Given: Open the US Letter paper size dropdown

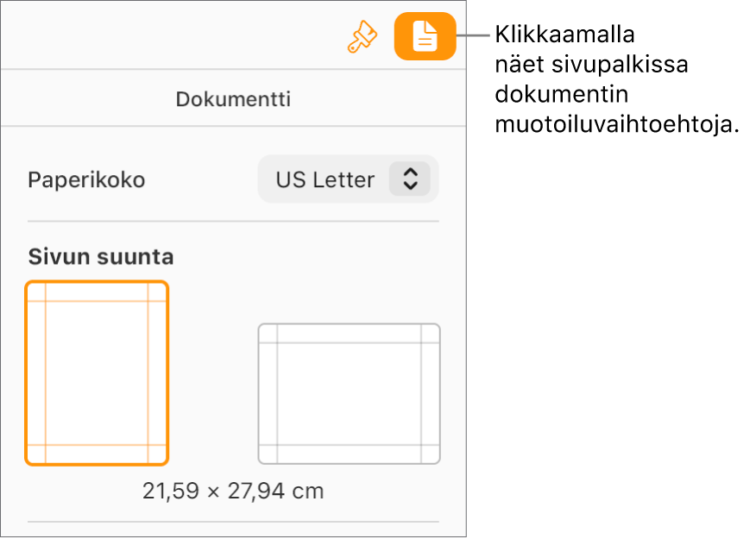Looking at the screenshot, I should click(x=348, y=179).
